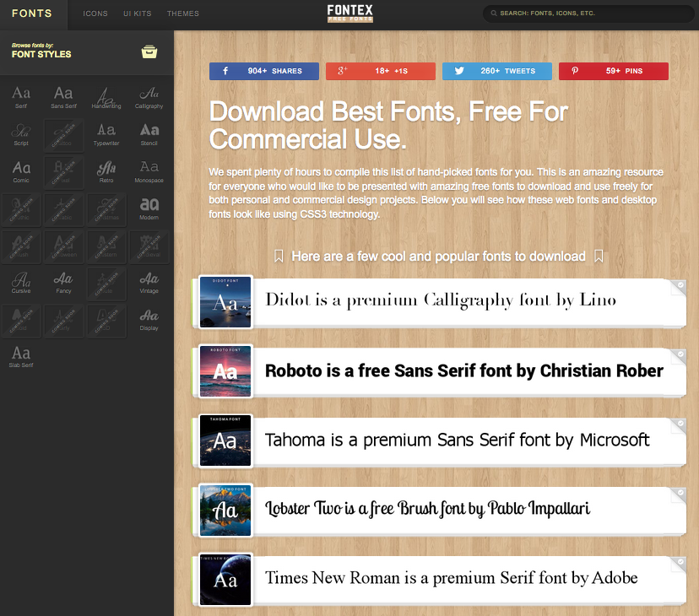The height and width of the screenshot is (616, 699).
Task: Open the FONTS section tab
Action: [x=32, y=14]
